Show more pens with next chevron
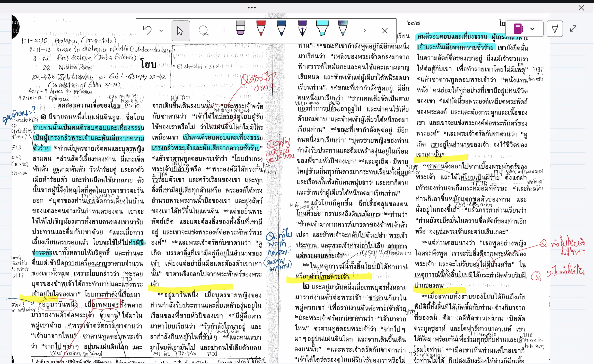This screenshot has height=364, width=594. point(365,31)
